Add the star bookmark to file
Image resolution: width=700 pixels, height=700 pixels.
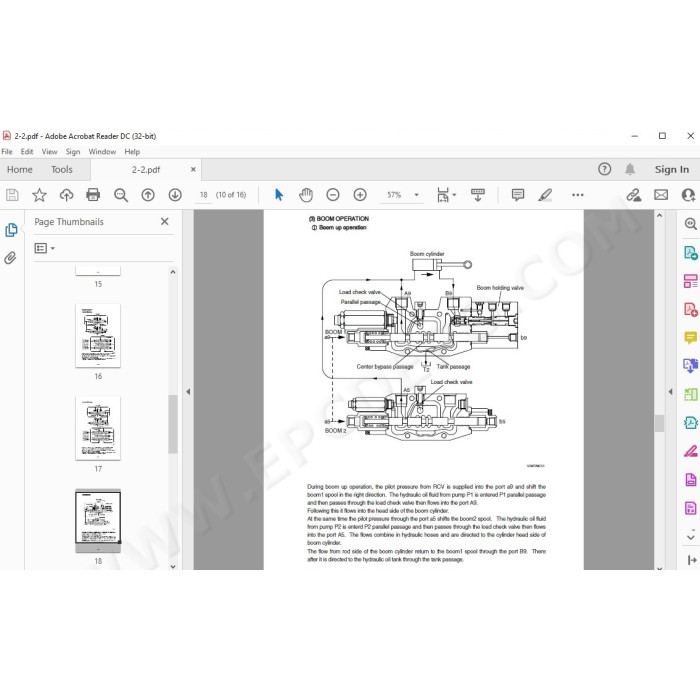(39, 195)
